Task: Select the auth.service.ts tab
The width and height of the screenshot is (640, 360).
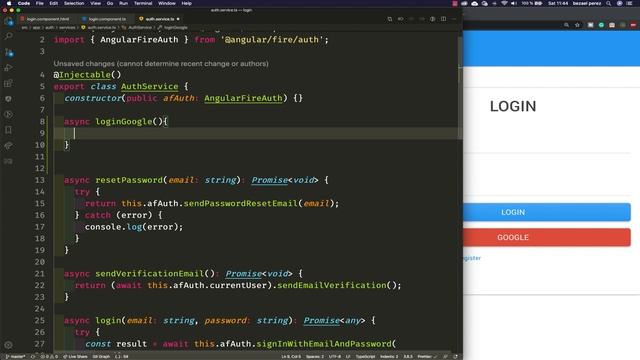Action: pyautogui.click(x=160, y=19)
